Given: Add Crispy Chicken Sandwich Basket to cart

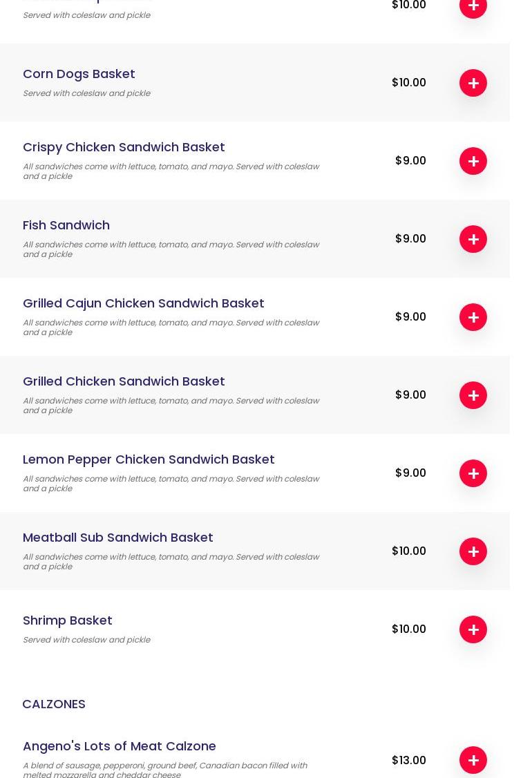Looking at the screenshot, I should pyautogui.click(x=473, y=161).
